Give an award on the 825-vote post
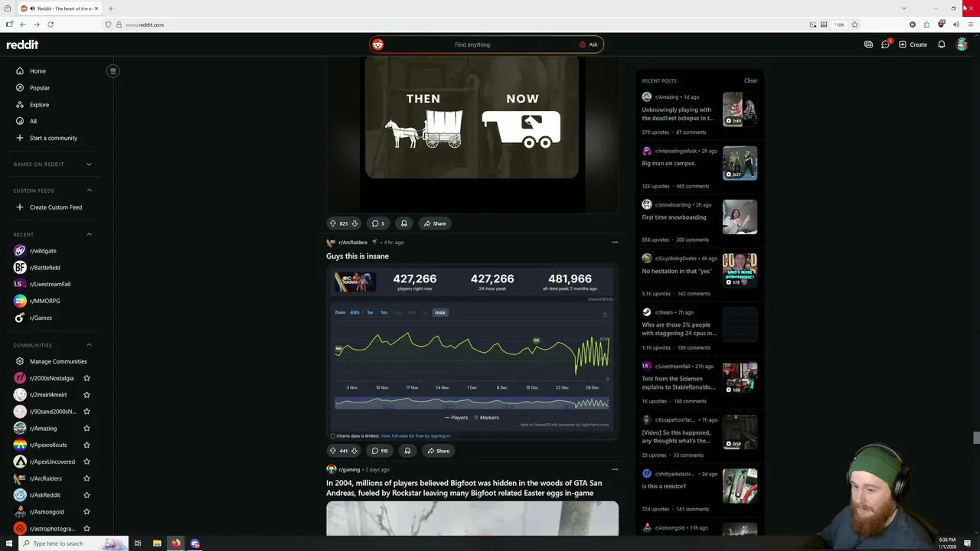Viewport: 980px width, 551px height. point(404,223)
